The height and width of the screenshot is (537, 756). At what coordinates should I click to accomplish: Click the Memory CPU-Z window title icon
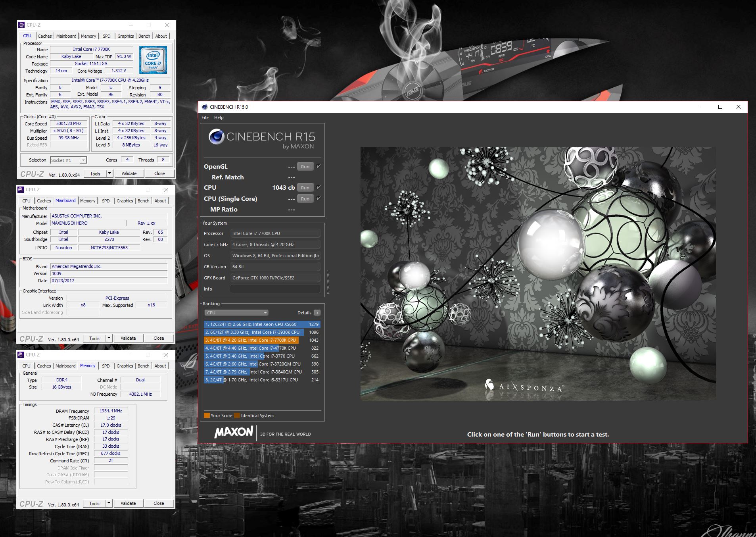[21, 355]
